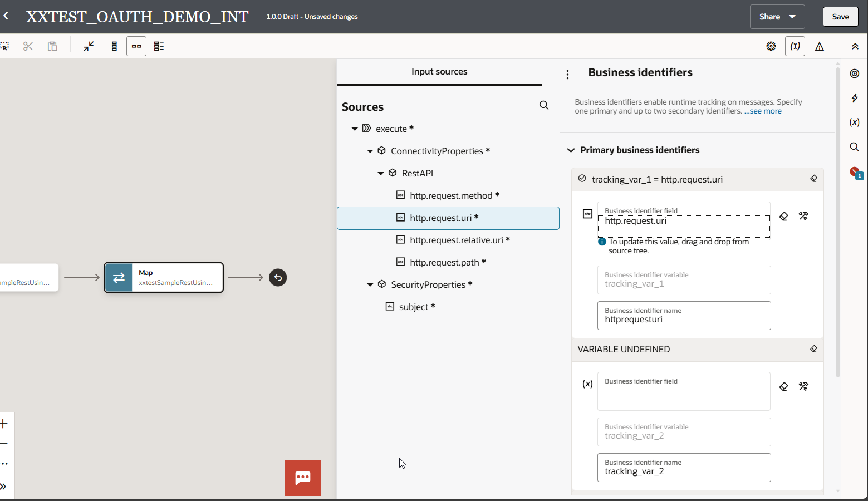Follow the 'see more' link
This screenshot has width=868, height=501.
click(765, 111)
